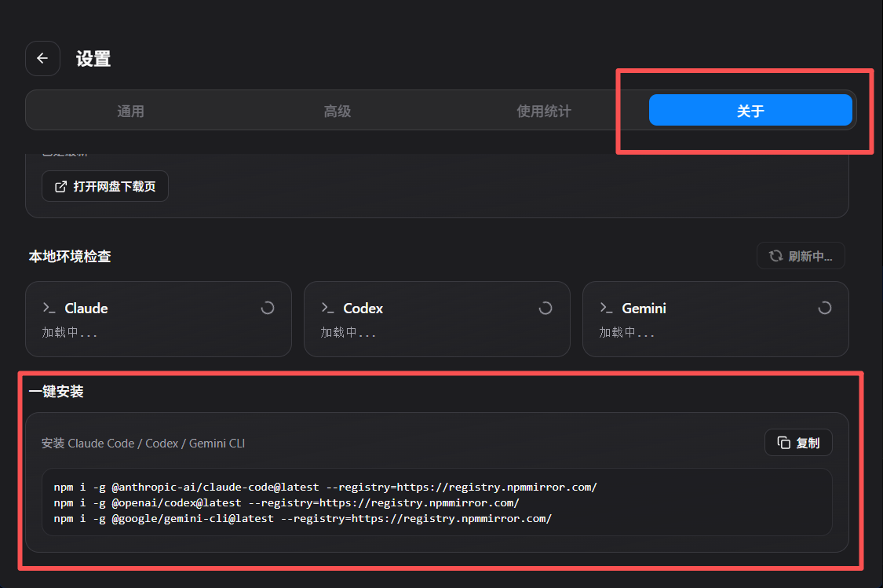Viewport: 883px width, 588px height.
Task: Click the loading spinner on Claude card
Action: click(x=268, y=309)
